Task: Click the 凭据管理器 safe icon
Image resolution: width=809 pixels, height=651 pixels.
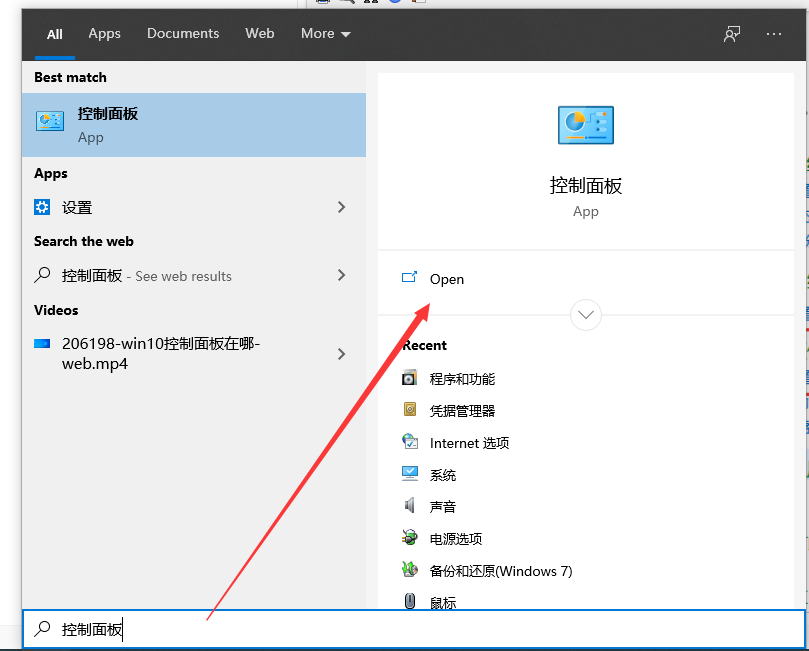Action: coord(410,410)
